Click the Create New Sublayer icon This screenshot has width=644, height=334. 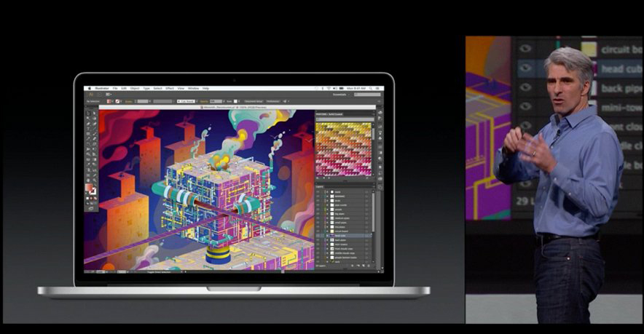[x=358, y=266]
